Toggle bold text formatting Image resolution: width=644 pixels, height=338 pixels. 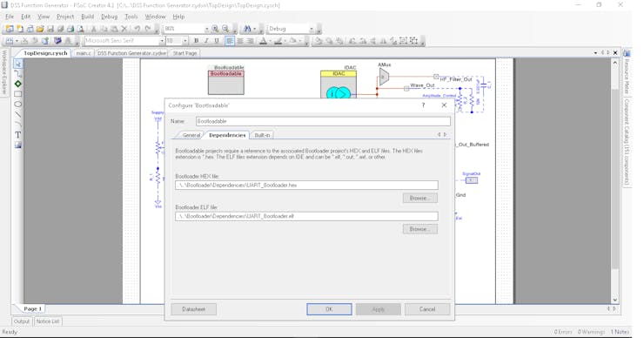click(197, 41)
